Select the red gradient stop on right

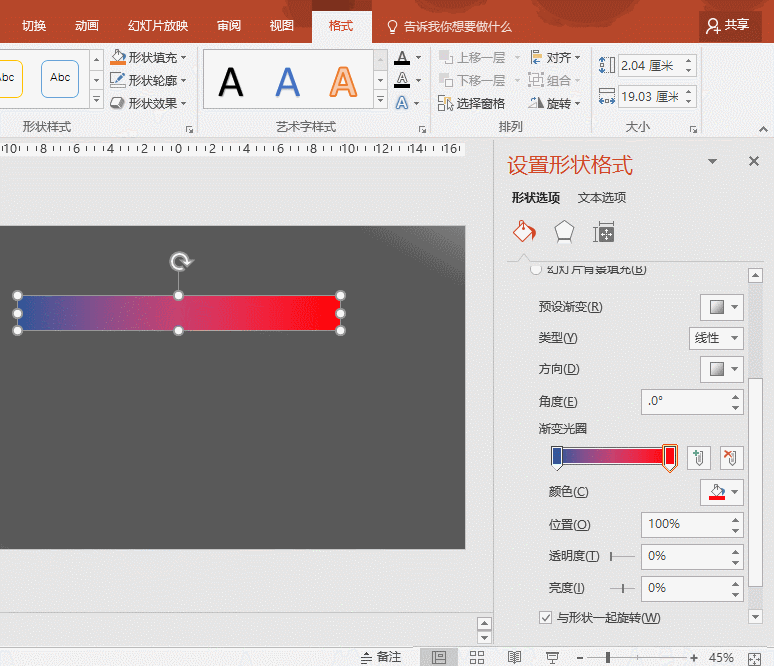(670, 457)
